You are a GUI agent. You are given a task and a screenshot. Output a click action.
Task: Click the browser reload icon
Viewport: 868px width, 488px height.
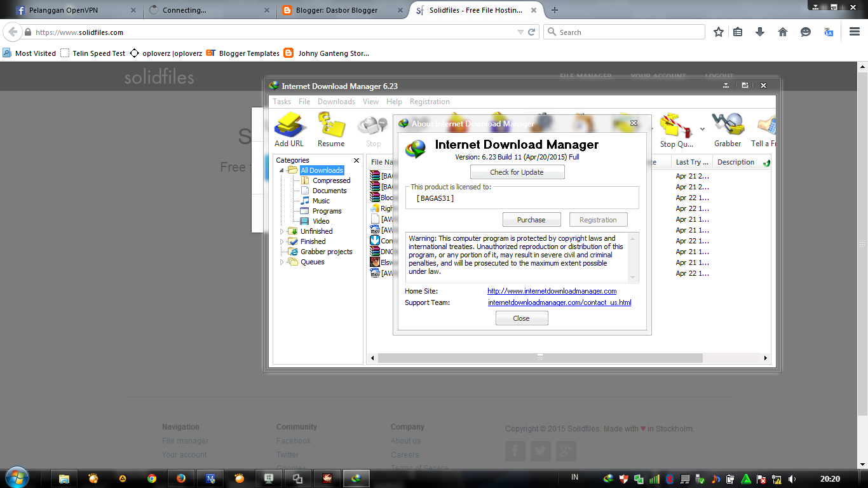tap(532, 32)
